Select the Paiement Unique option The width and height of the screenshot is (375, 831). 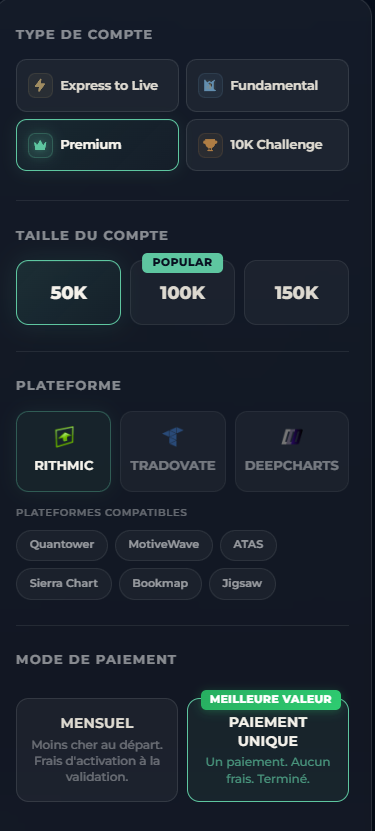pyautogui.click(x=268, y=750)
